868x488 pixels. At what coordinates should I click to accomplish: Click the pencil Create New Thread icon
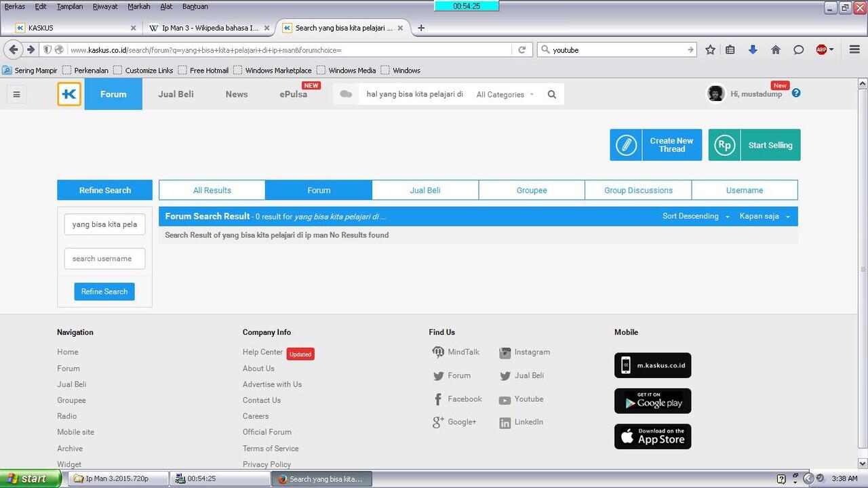626,145
